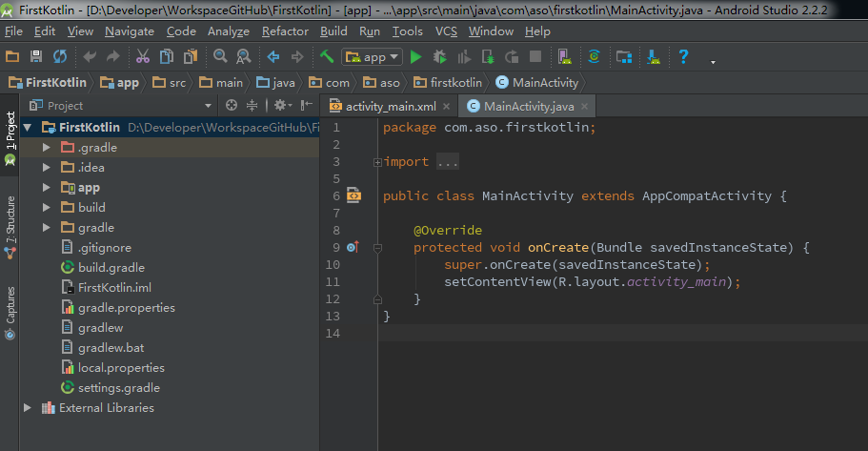Click the override gutter icon on line 9
The image size is (868, 451).
point(353,247)
